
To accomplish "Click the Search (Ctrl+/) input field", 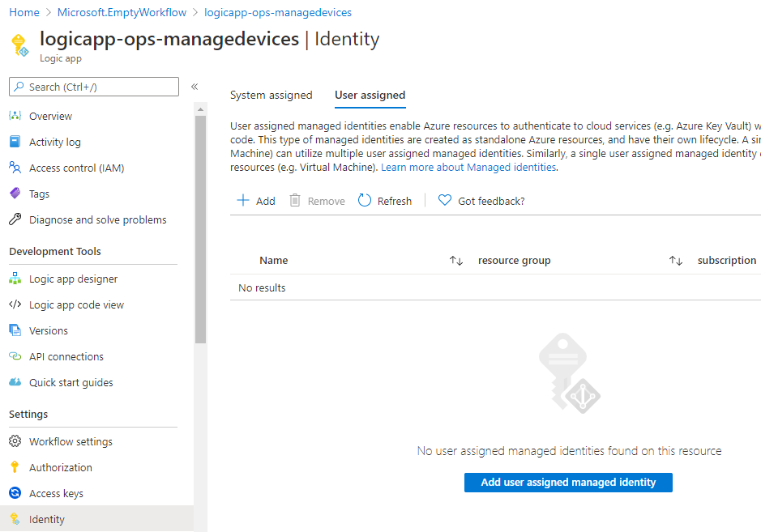I will pyautogui.click(x=94, y=87).
